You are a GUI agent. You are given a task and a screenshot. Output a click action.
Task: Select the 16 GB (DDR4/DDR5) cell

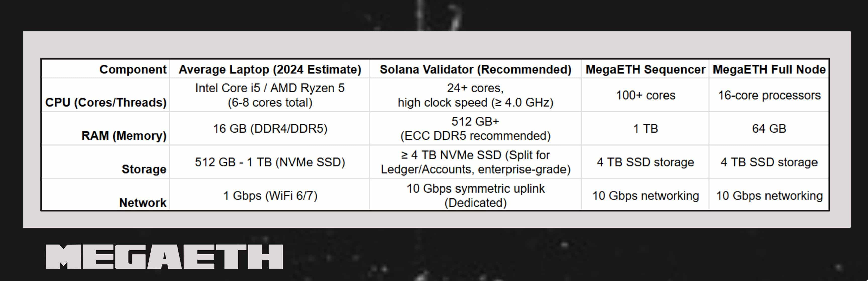click(270, 129)
